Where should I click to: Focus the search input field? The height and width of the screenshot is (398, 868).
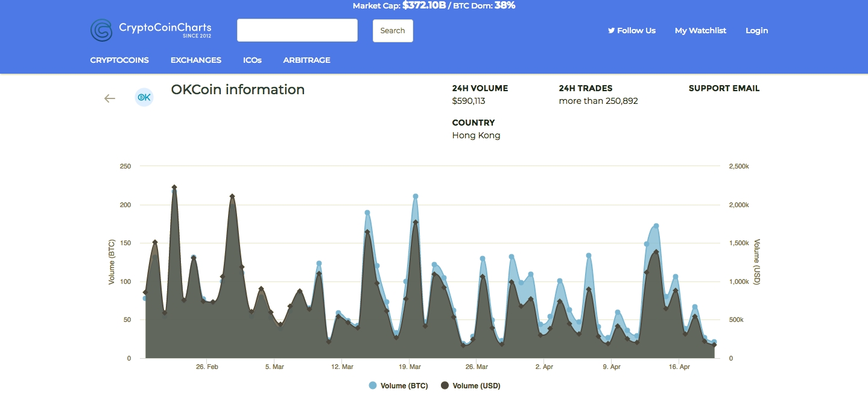click(297, 30)
